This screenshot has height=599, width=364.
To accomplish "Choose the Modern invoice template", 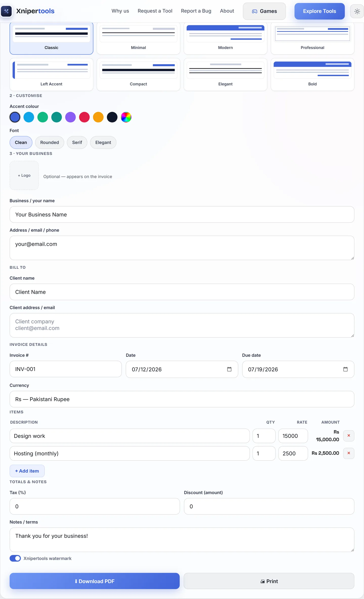I will (x=225, y=38).
